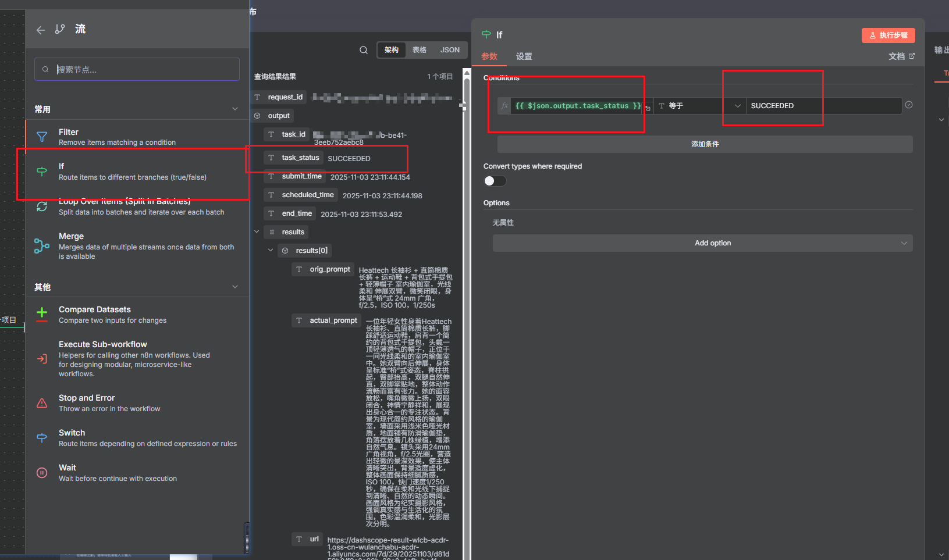Image resolution: width=949 pixels, height=560 pixels.
Task: Open the Add option dropdown
Action: point(703,243)
